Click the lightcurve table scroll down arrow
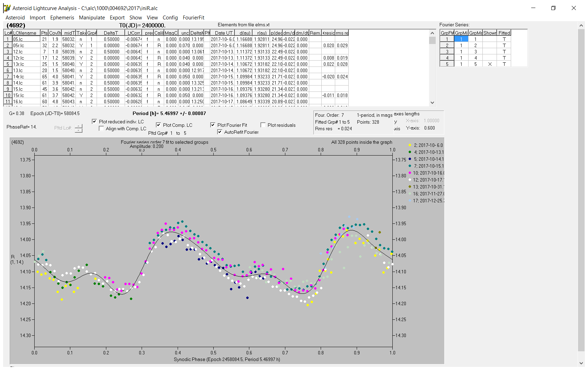Screen dimensions: 588x370 pyautogui.click(x=432, y=103)
